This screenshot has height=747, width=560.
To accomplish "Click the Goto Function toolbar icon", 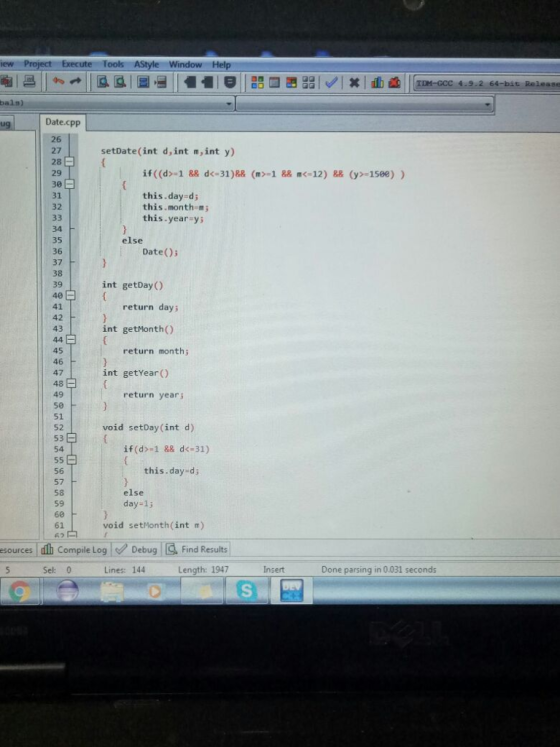I will [143, 82].
